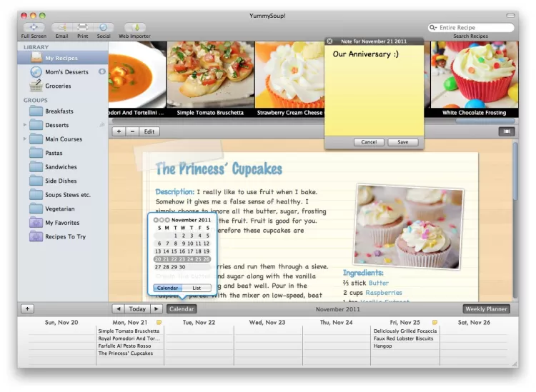Viewport: 536px width, 392px height.
Task: Click the Edit button below the thumbnails
Action: coord(149,131)
